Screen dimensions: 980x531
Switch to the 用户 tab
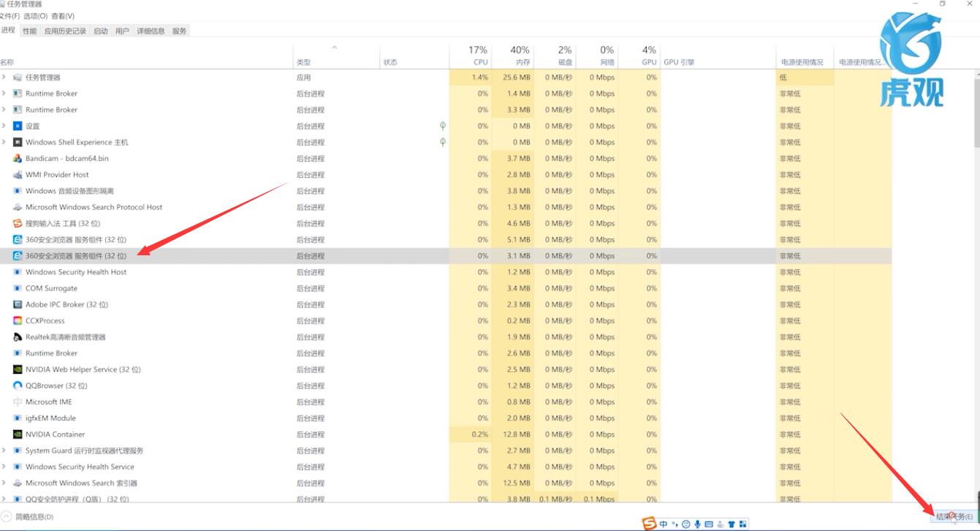122,31
